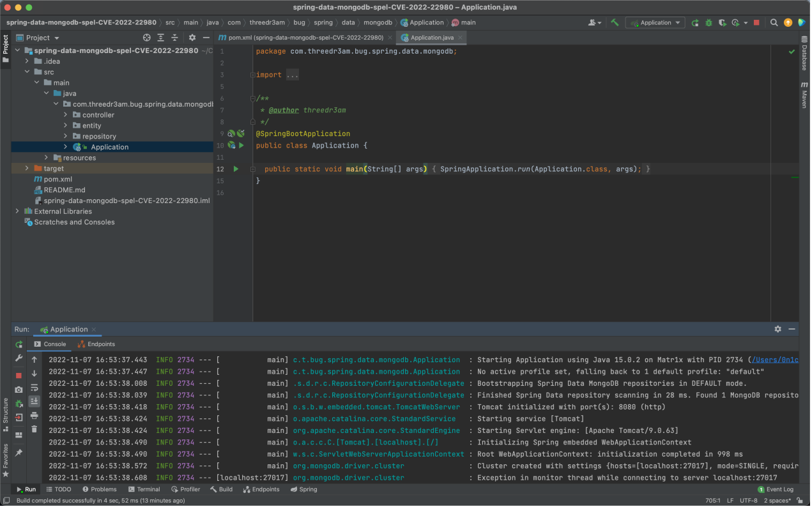Expand the repository package
Image resolution: width=812 pixels, height=509 pixels.
pos(66,136)
